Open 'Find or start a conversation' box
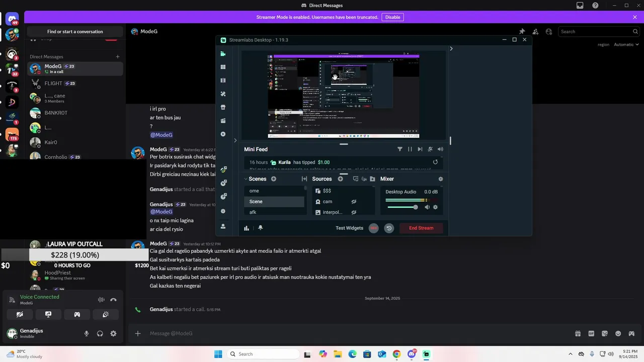644x362 pixels. pyautogui.click(x=75, y=32)
